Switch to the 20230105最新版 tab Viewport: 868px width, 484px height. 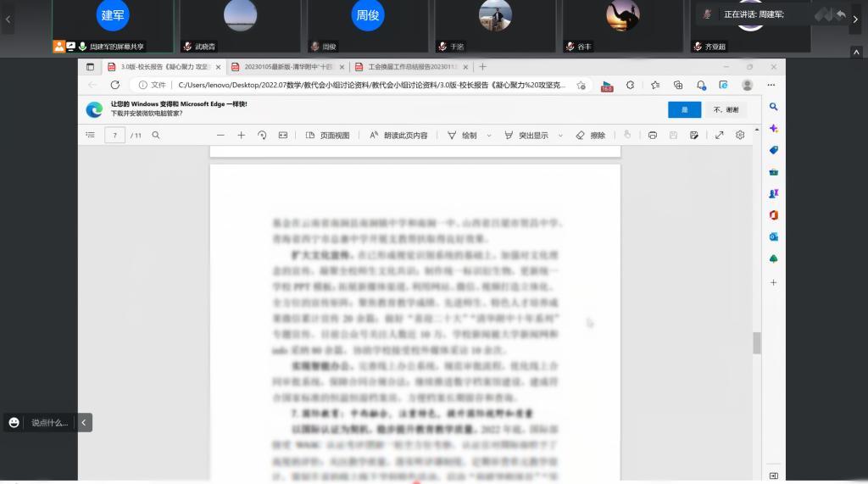coord(284,66)
